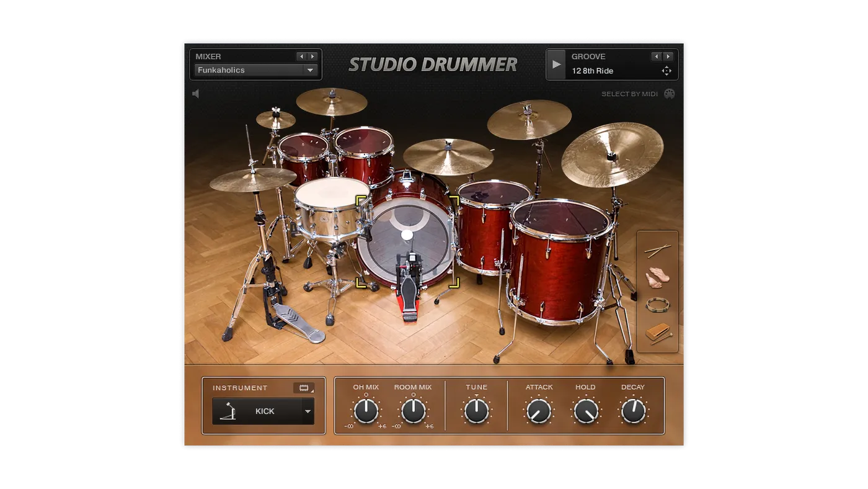868x489 pixels.
Task: Click the INSTRUMENT label
Action: [240, 388]
